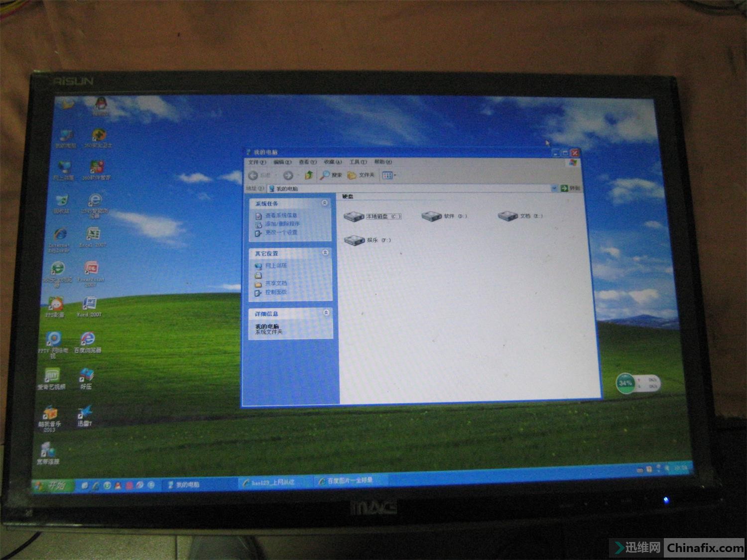This screenshot has height=560, width=747.
Task: Switch to 我的电脑 taskbar button
Action: point(198,484)
